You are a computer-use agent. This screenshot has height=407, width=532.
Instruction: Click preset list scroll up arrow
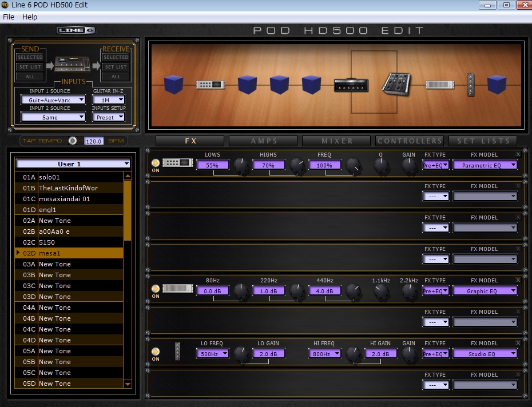tap(128, 176)
